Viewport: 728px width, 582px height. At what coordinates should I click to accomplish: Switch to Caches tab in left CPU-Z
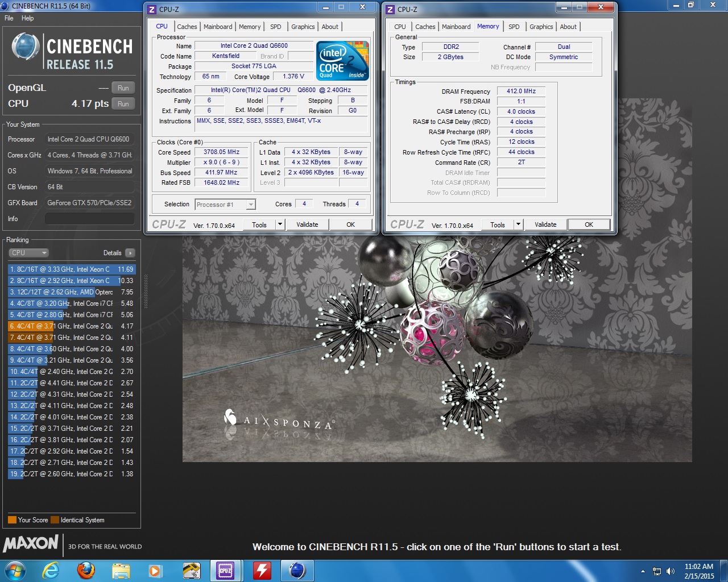(x=187, y=27)
